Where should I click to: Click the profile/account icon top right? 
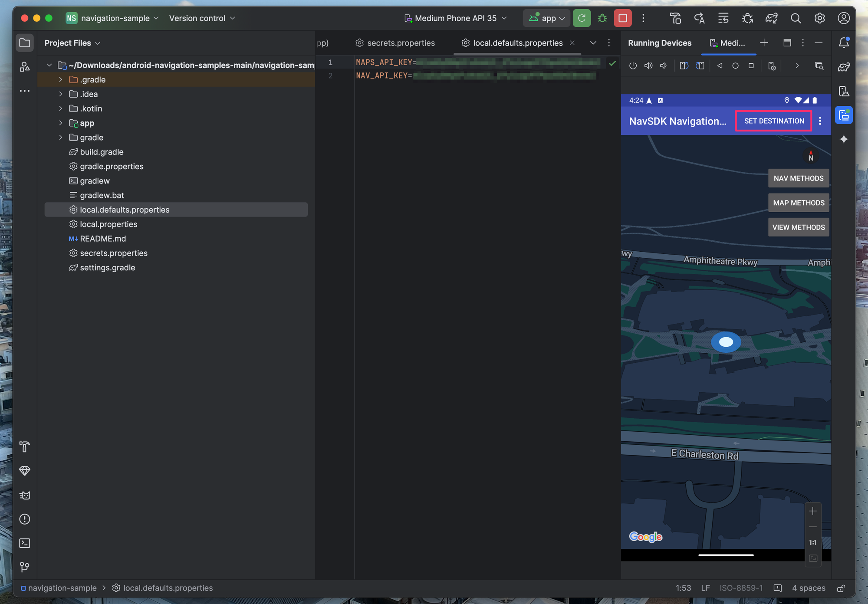844,18
